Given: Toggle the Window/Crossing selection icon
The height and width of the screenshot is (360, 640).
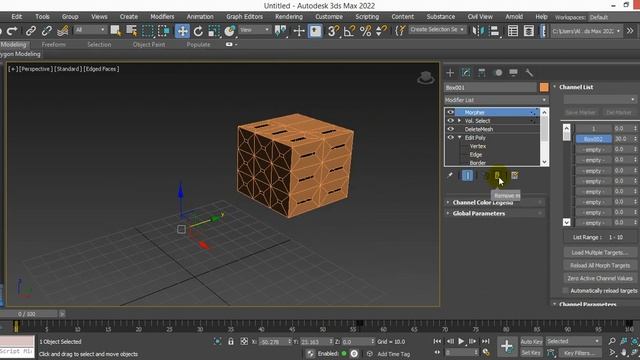Looking at the screenshot, I should [x=164, y=31].
